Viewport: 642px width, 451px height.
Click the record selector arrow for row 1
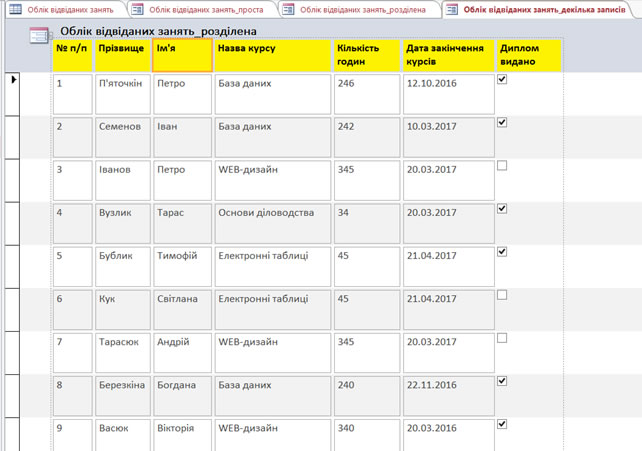pos(14,79)
